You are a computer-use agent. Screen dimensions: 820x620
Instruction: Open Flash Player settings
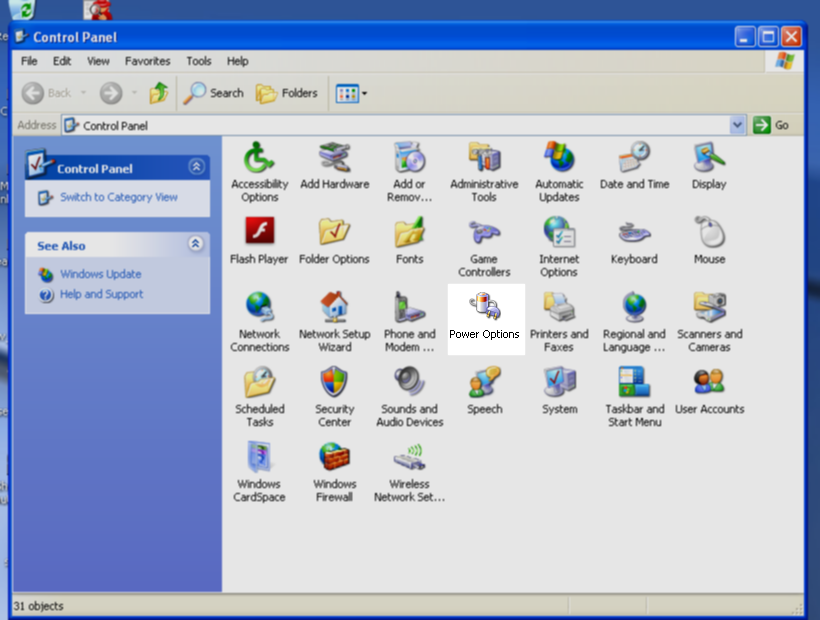coord(259,241)
